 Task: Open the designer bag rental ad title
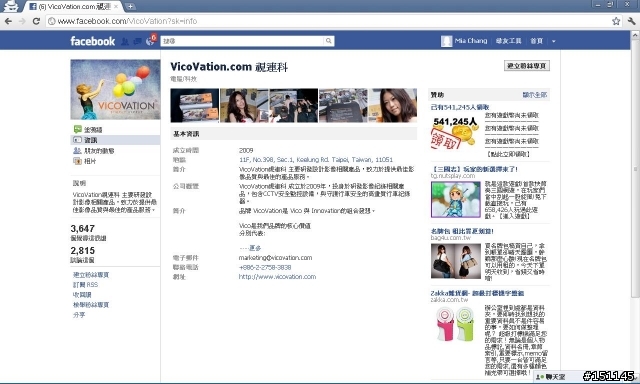pos(462,231)
